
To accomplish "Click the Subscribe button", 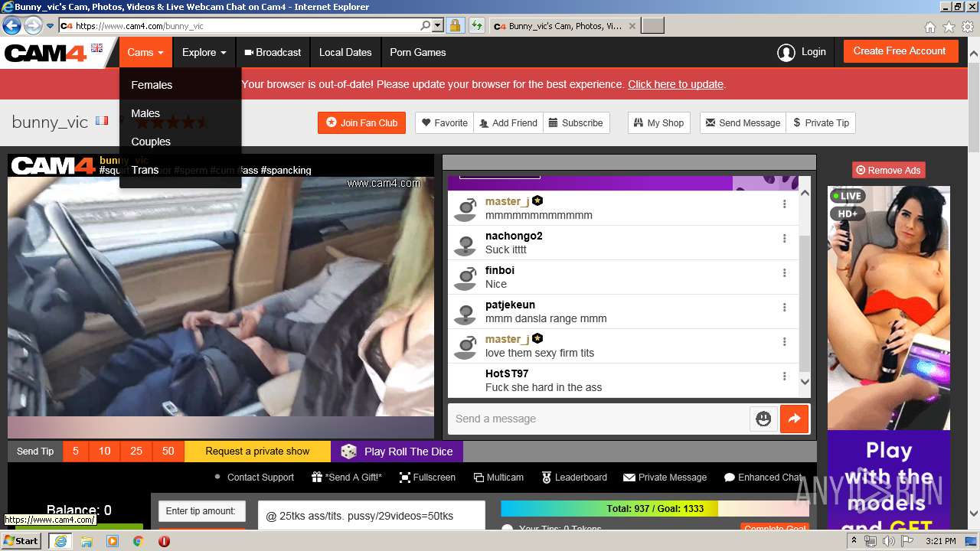I will pyautogui.click(x=577, y=122).
